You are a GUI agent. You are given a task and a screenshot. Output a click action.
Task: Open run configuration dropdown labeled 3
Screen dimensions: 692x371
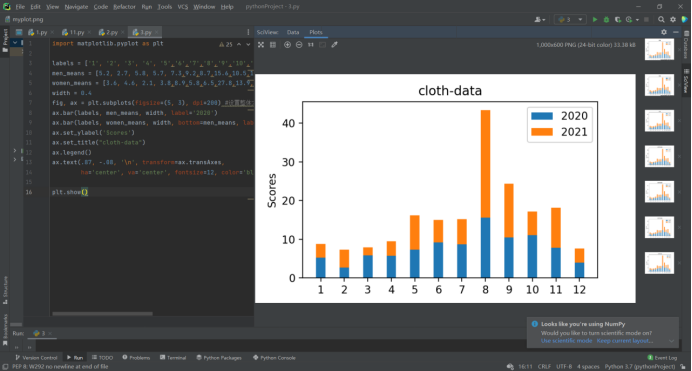click(x=570, y=19)
